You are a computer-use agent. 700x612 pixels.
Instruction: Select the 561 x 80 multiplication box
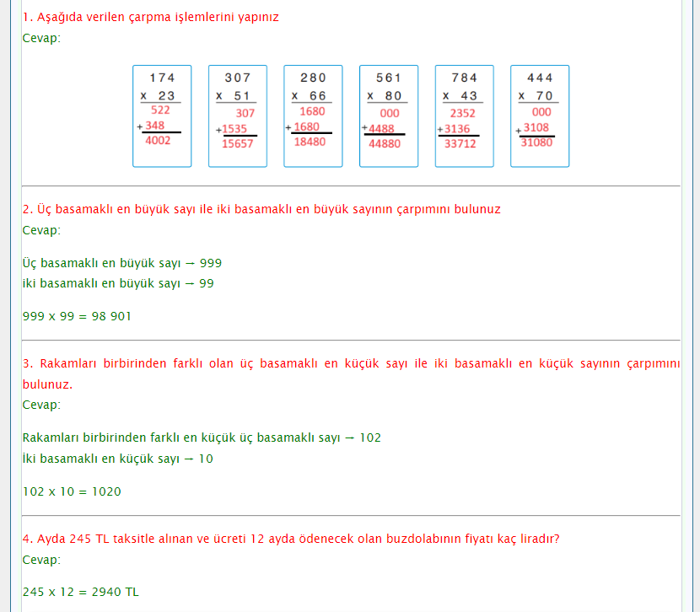click(389, 116)
